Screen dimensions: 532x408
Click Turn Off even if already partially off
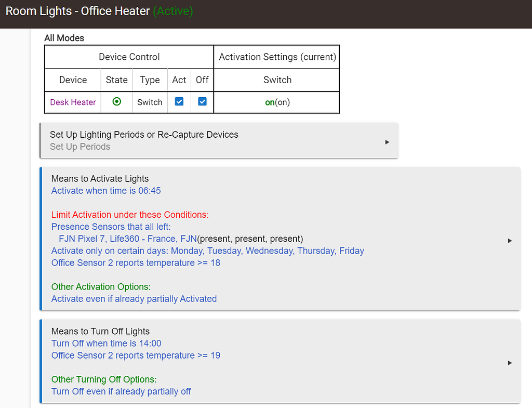121,391
